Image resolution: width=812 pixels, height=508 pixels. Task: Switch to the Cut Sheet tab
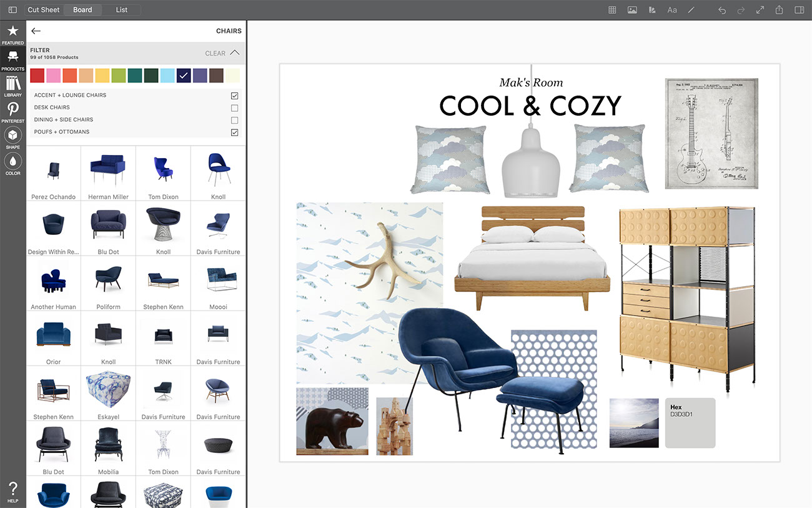pos(44,10)
